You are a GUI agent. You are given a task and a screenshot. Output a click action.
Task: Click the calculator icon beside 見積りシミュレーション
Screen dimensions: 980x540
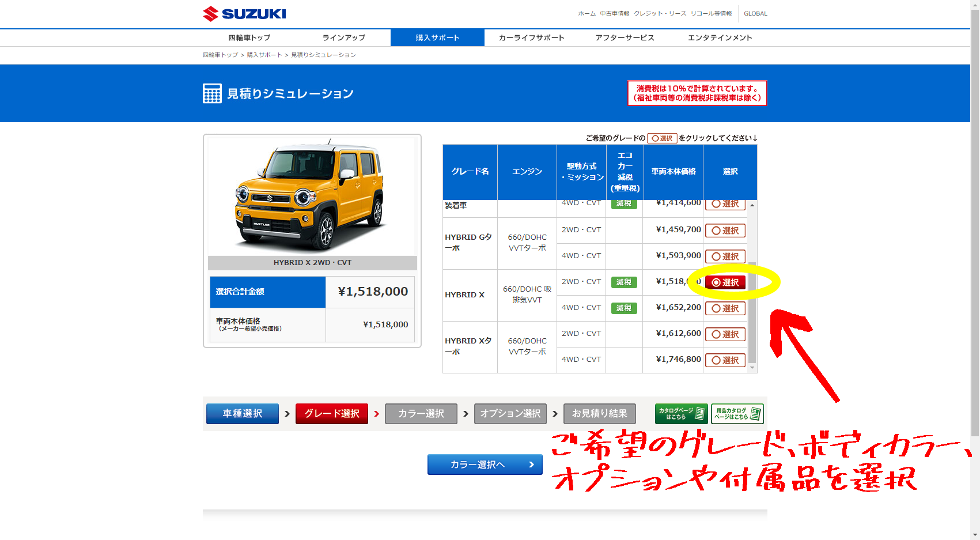tap(212, 93)
